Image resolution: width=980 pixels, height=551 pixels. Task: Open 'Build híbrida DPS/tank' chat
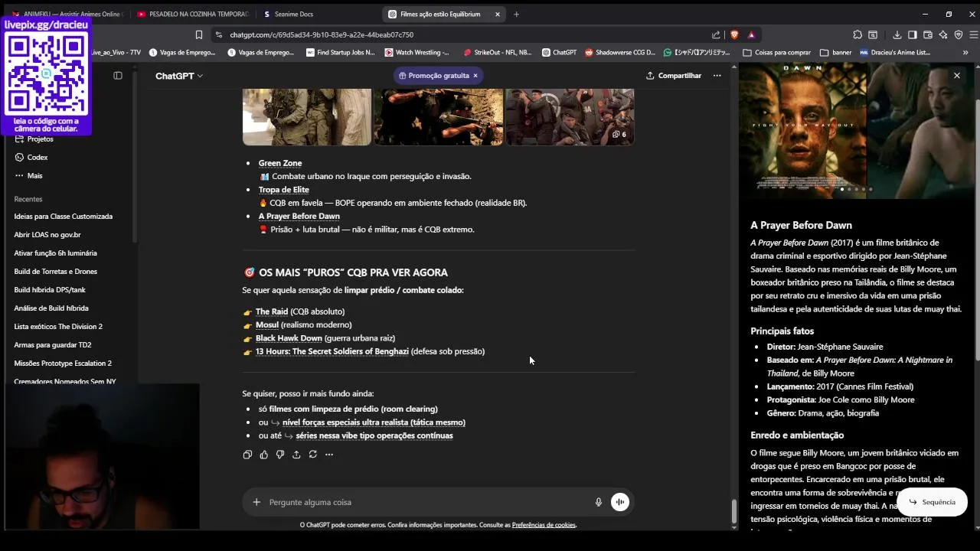[x=50, y=290]
